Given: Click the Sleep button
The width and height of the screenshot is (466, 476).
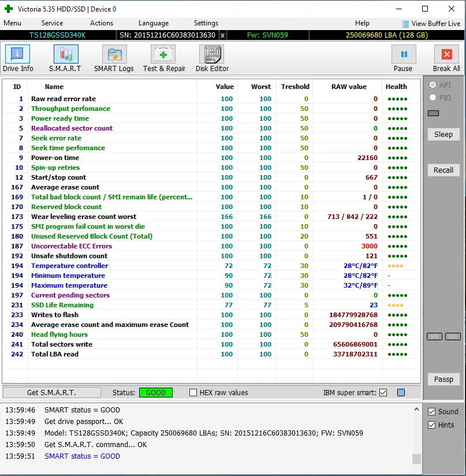Looking at the screenshot, I should pos(443,134).
